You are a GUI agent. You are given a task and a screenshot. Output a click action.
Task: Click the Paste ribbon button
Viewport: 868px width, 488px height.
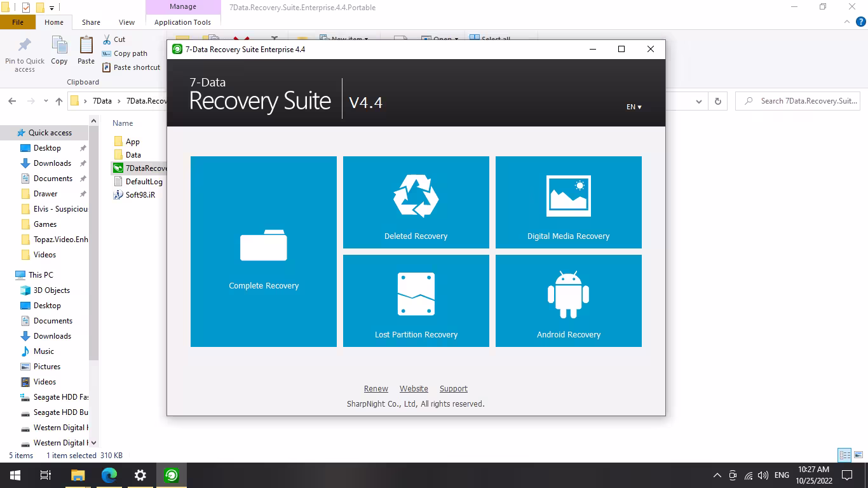86,51
